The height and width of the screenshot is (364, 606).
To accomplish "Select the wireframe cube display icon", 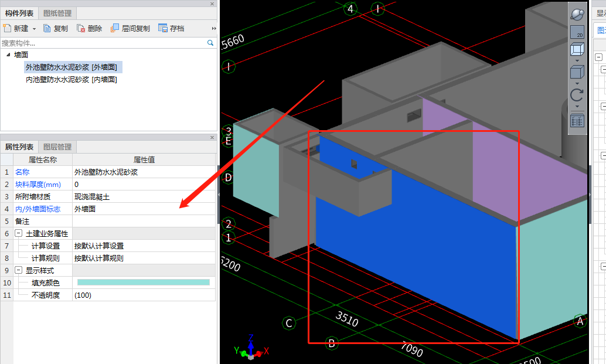I will [x=577, y=50].
